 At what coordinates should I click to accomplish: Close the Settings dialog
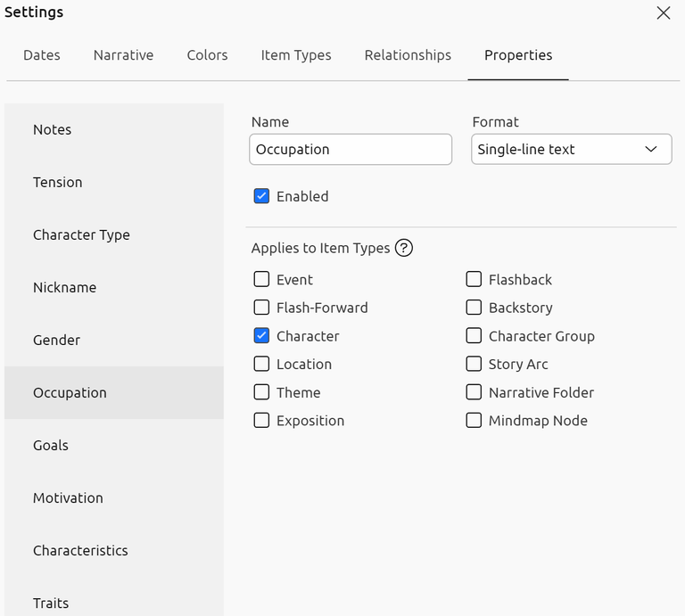pyautogui.click(x=663, y=12)
